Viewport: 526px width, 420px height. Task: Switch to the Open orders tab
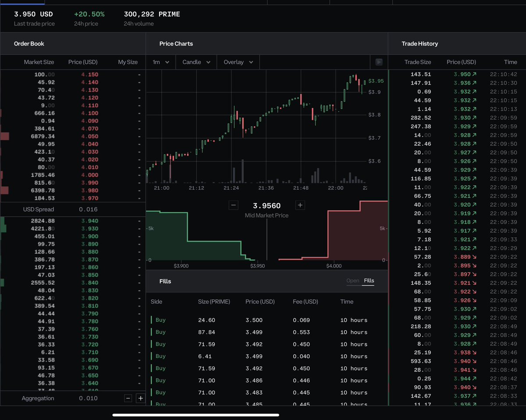point(353,281)
